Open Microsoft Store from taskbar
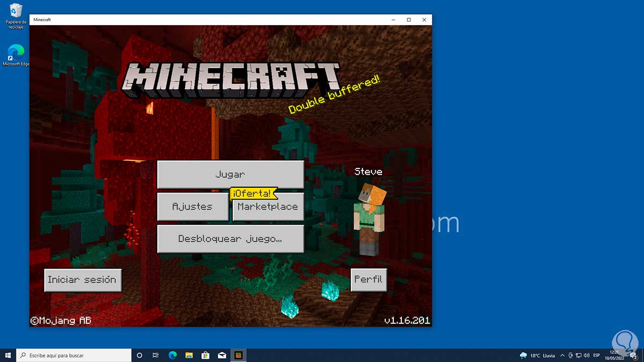Screen dimensions: 644x362 click(206, 355)
